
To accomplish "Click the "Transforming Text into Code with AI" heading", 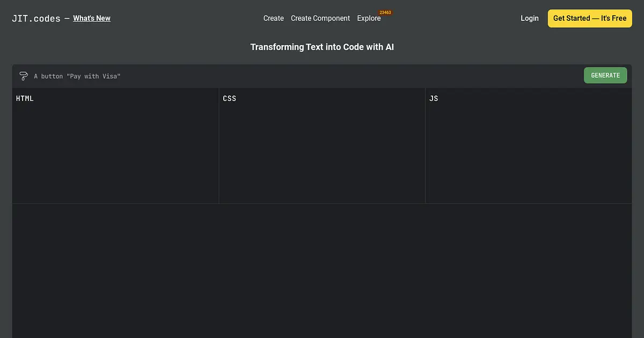I will tap(322, 47).
